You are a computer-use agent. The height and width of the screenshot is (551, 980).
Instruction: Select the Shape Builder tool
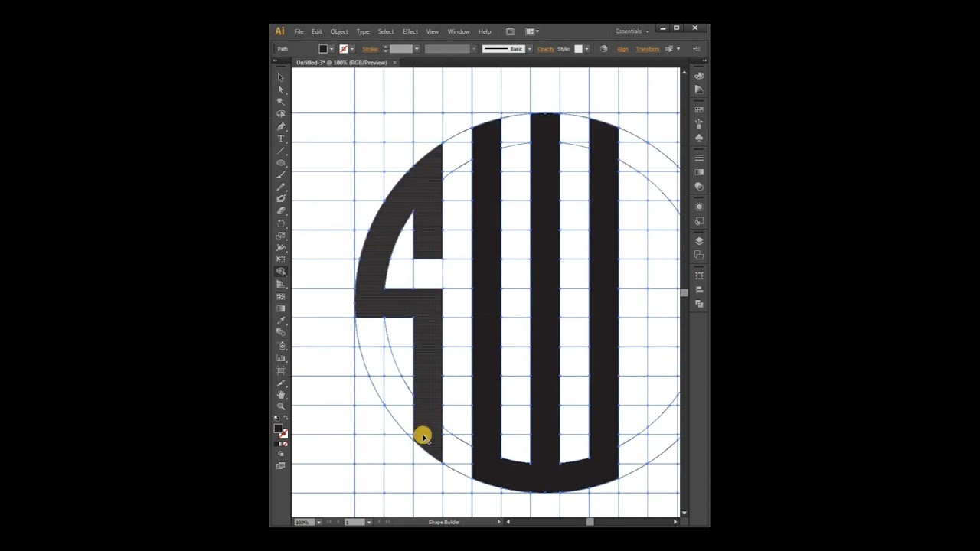point(281,272)
